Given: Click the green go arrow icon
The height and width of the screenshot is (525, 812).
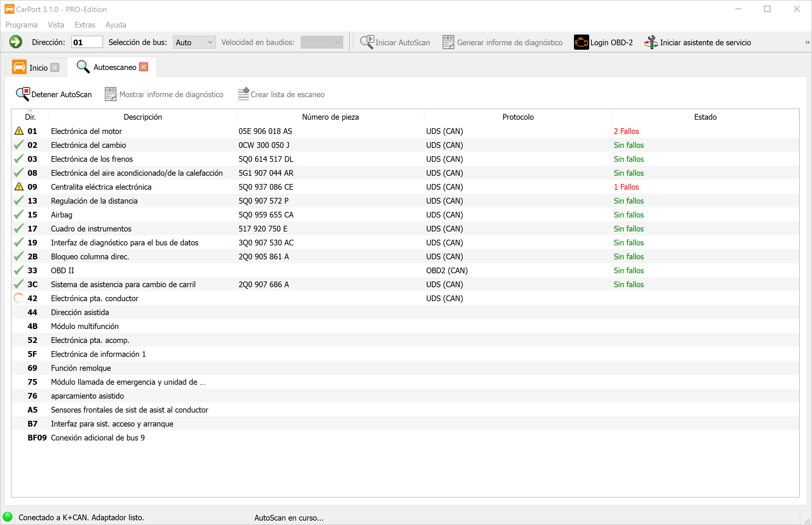Looking at the screenshot, I should (x=16, y=42).
